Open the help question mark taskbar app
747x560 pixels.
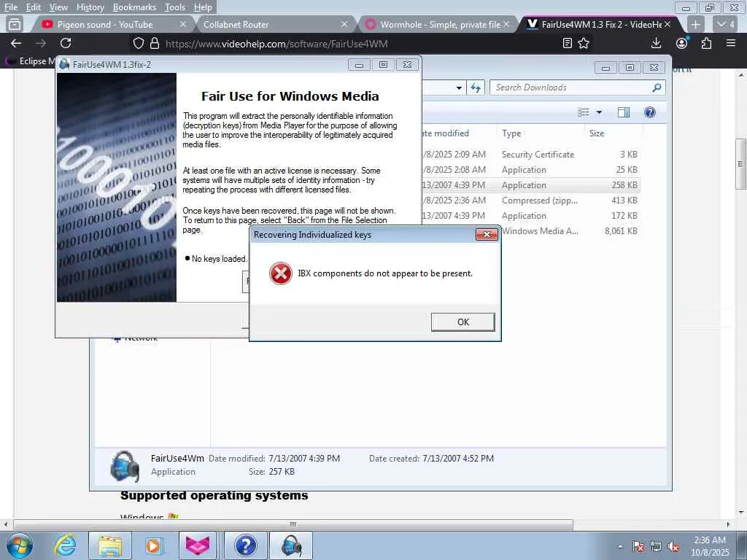coord(245,545)
